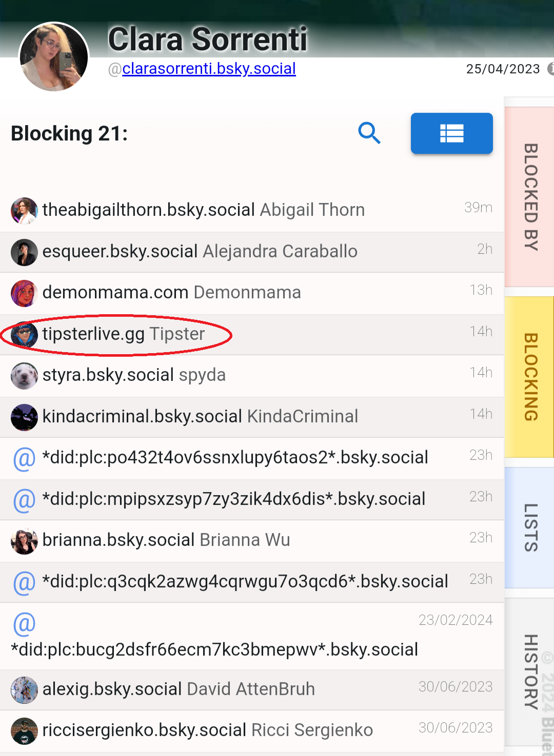Toggle the blue list view button
The height and width of the screenshot is (756, 554).
(451, 133)
